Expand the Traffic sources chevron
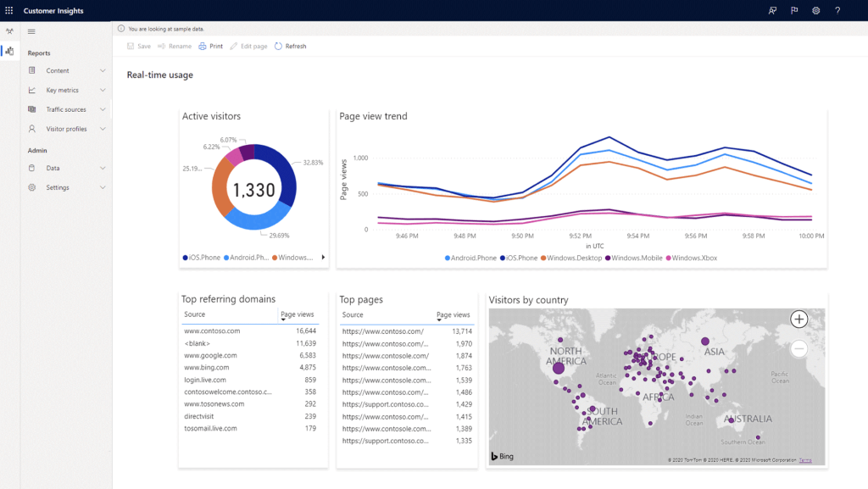Screen dimensions: 868x489 (x=103, y=109)
